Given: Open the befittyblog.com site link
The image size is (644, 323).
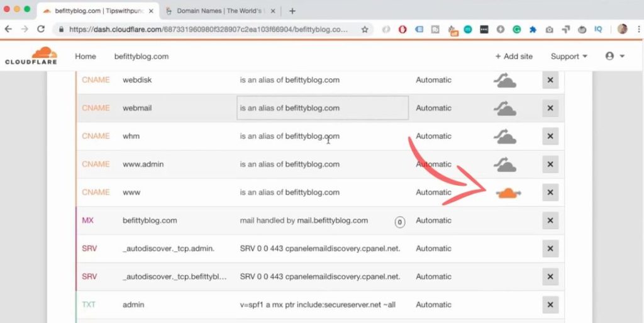Looking at the screenshot, I should (142, 56).
